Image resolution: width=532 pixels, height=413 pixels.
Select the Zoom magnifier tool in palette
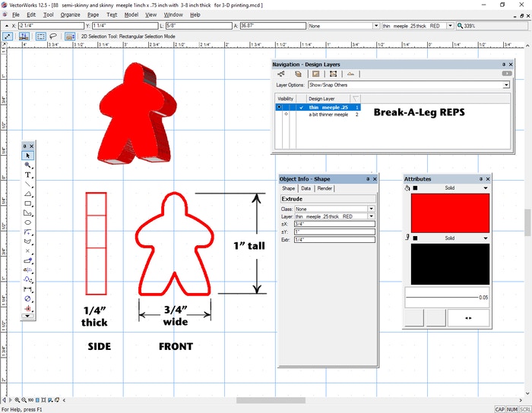tap(27, 165)
